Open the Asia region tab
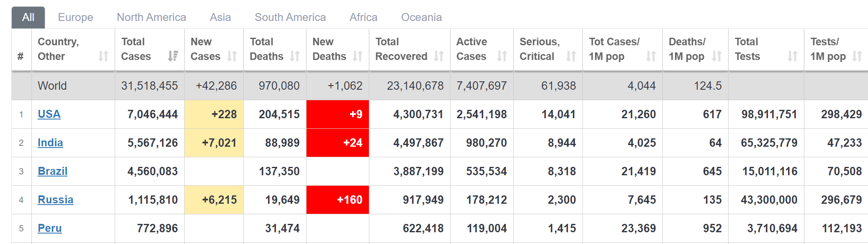The height and width of the screenshot is (244, 868). click(220, 17)
